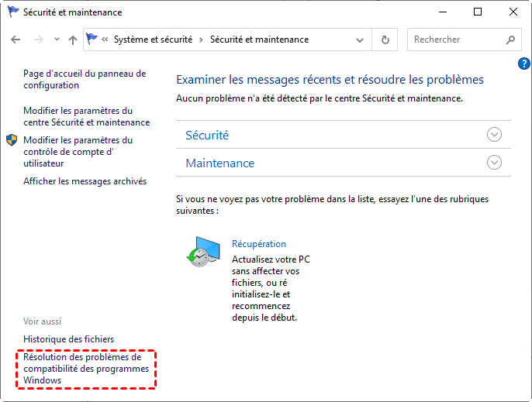
Task: Open Historique des fichiers
Action: pos(68,339)
